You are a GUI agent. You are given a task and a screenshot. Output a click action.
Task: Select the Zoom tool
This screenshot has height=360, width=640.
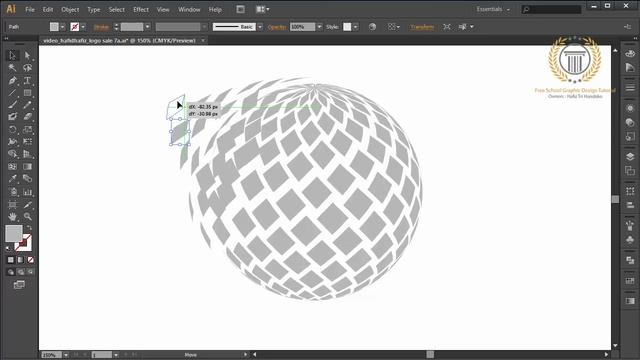27,216
